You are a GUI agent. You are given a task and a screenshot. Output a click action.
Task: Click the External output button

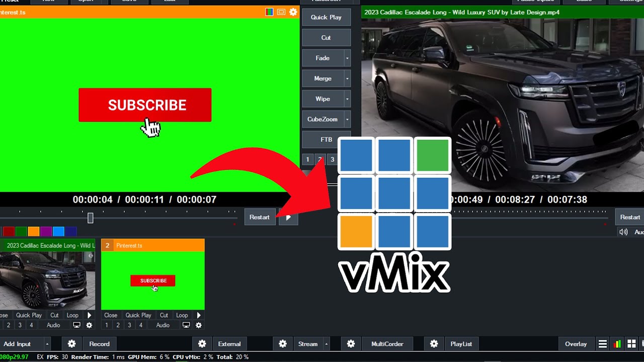[229, 344]
